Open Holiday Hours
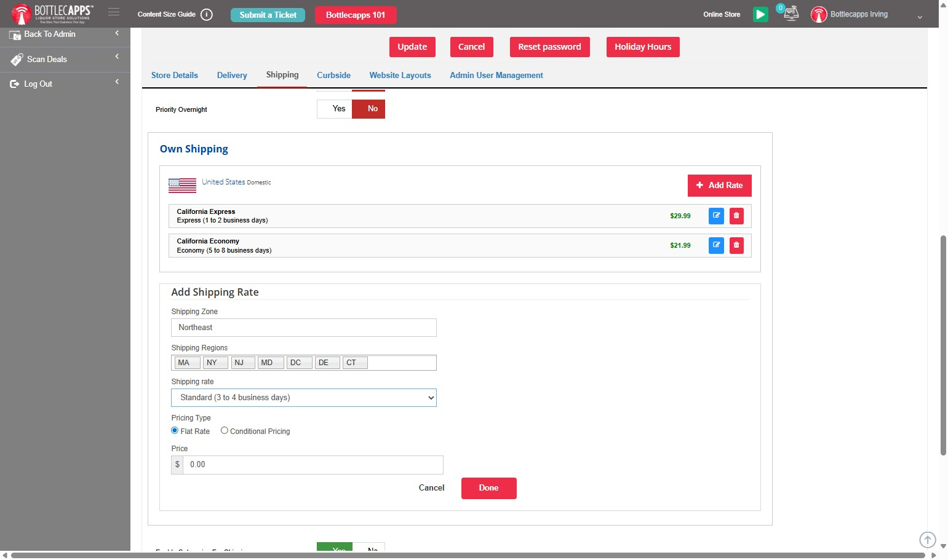This screenshot has width=948, height=560. [x=643, y=47]
